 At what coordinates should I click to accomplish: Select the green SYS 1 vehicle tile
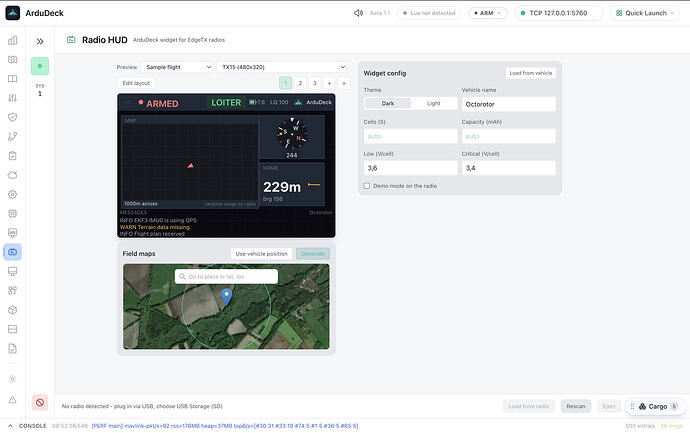tap(40, 66)
